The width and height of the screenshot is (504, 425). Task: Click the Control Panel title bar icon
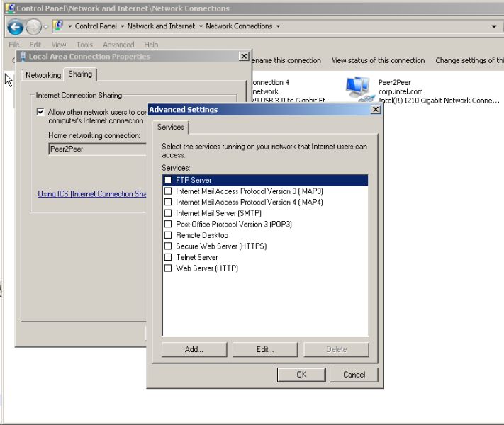pyautogui.click(x=11, y=8)
